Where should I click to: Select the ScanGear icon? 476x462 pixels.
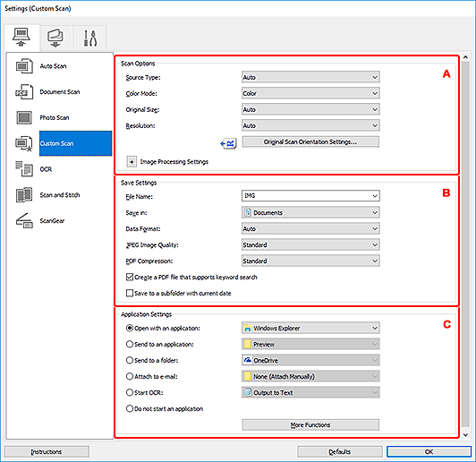pyautogui.click(x=24, y=220)
